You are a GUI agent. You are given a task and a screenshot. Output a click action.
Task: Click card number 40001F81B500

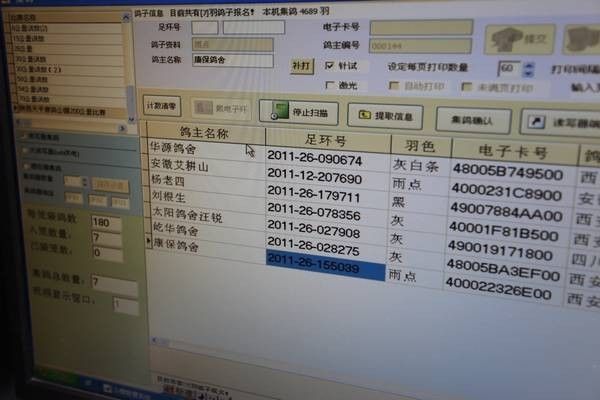pyautogui.click(x=504, y=232)
